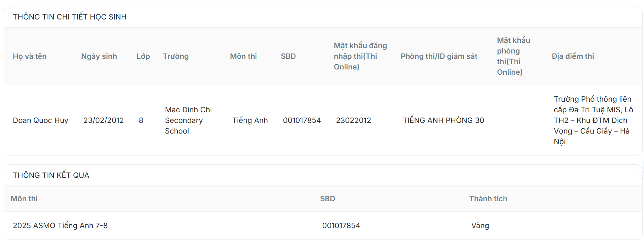Click the "THÔNG TIN CHI TIẾT HỌC SINH" title
Image resolution: width=644 pixels, height=248 pixels.
(70, 17)
